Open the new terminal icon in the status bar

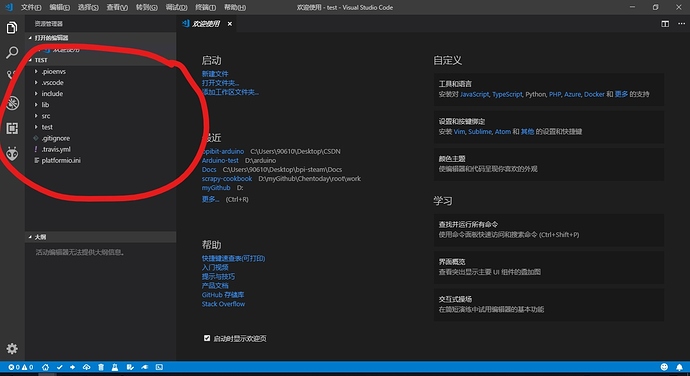click(x=159, y=367)
